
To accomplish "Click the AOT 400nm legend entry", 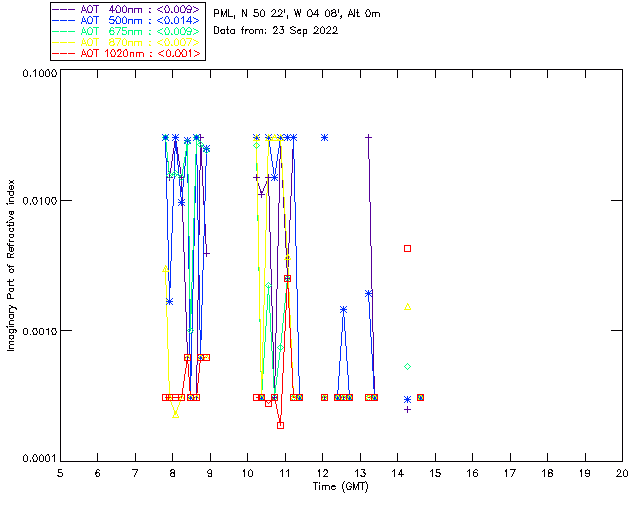I will click(127, 9).
